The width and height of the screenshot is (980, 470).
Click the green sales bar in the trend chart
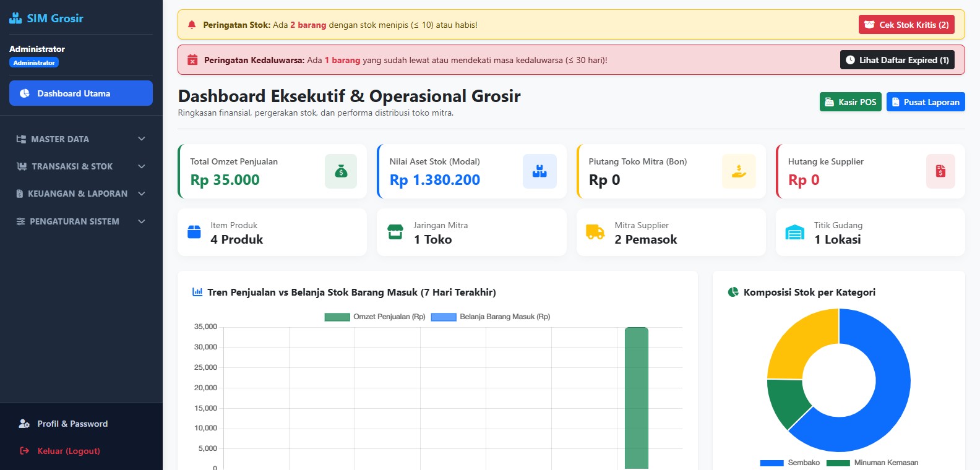click(x=636, y=398)
